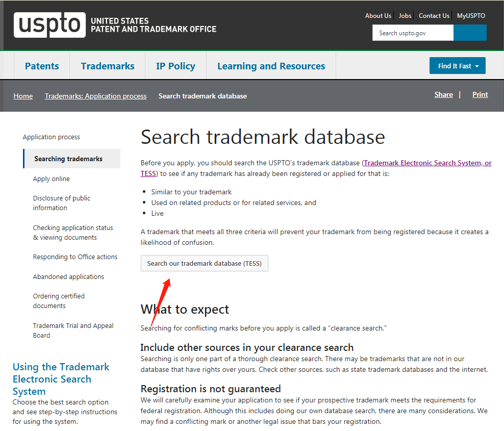Open Using the Trademark Electronic Search System
Image resolution: width=504 pixels, height=431 pixels.
coord(61,379)
